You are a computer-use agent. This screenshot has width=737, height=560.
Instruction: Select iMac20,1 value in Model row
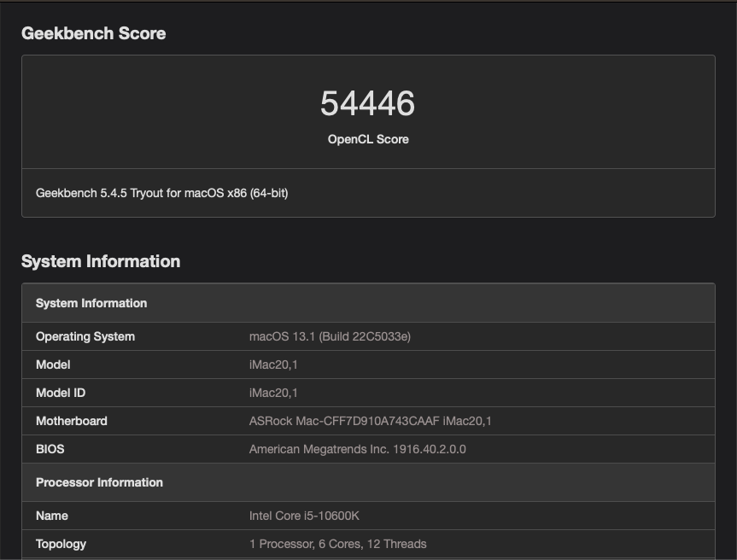(x=273, y=365)
